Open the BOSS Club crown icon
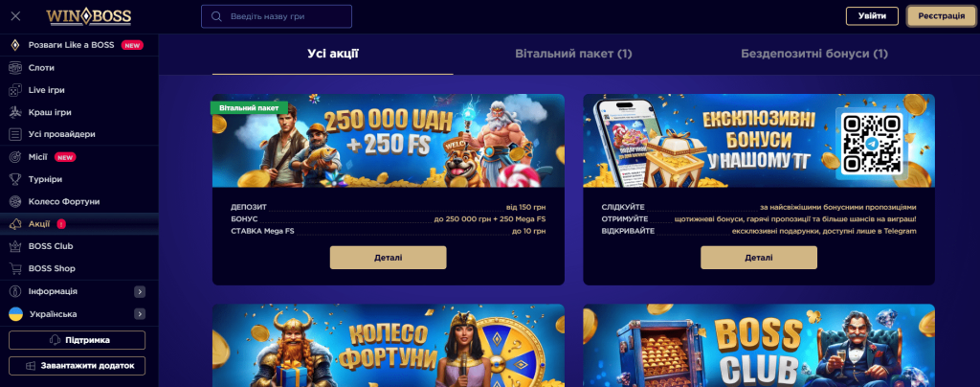 click(15, 246)
